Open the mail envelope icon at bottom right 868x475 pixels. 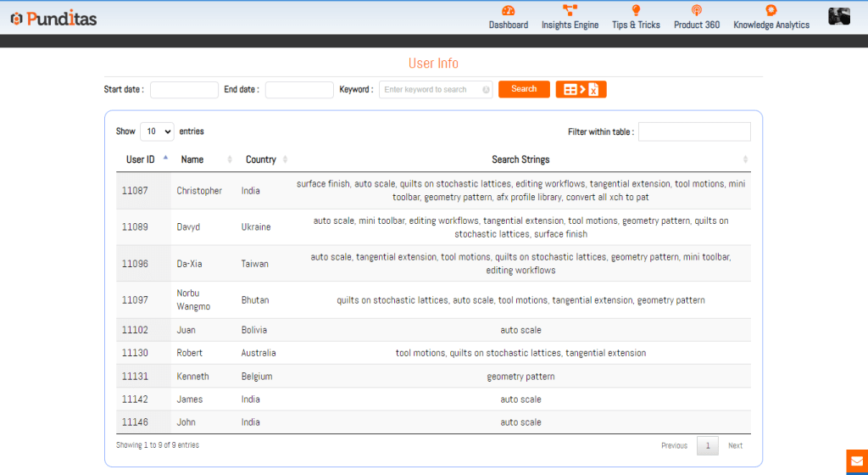tap(856, 462)
